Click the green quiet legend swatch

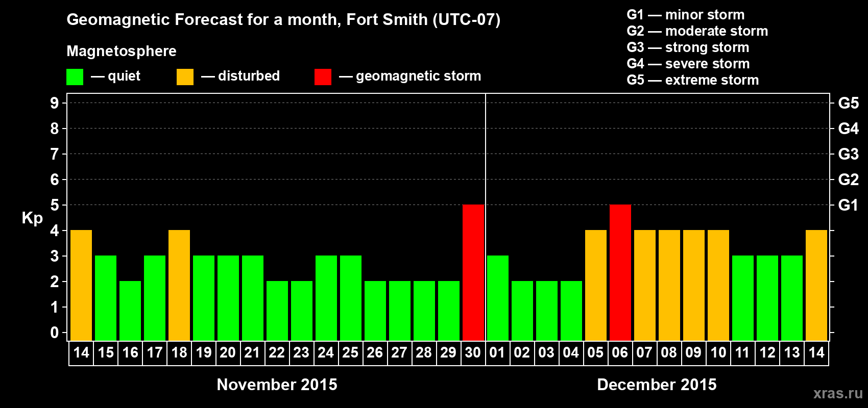pos(75,77)
